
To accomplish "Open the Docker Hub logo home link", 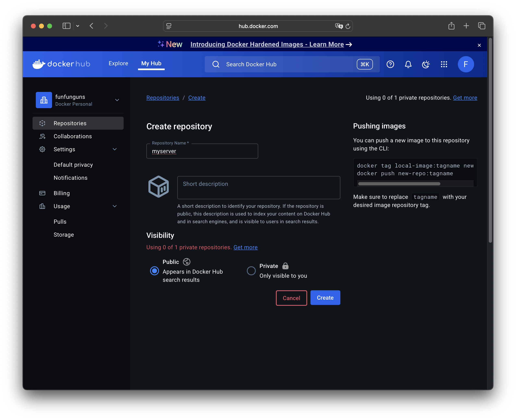I will [x=61, y=64].
